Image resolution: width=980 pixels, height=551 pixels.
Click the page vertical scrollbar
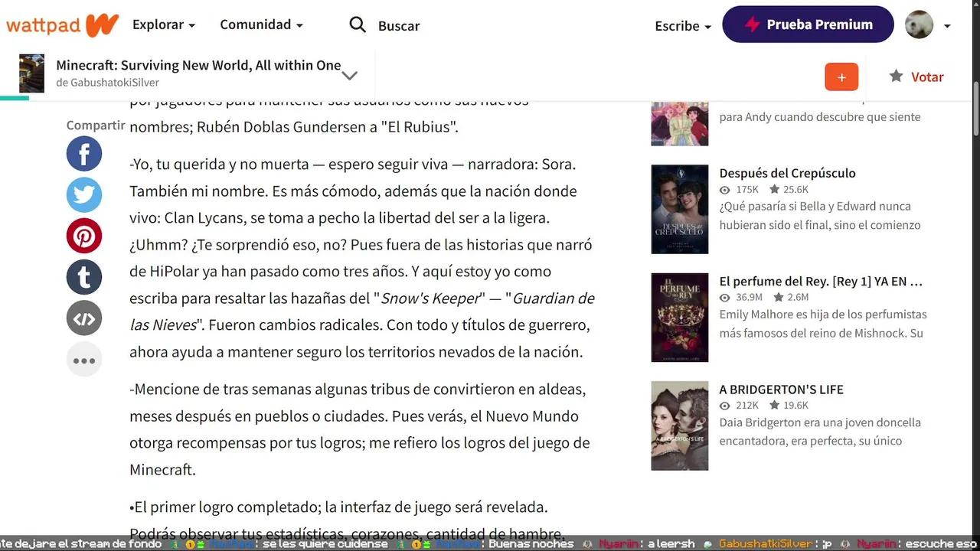[975, 107]
